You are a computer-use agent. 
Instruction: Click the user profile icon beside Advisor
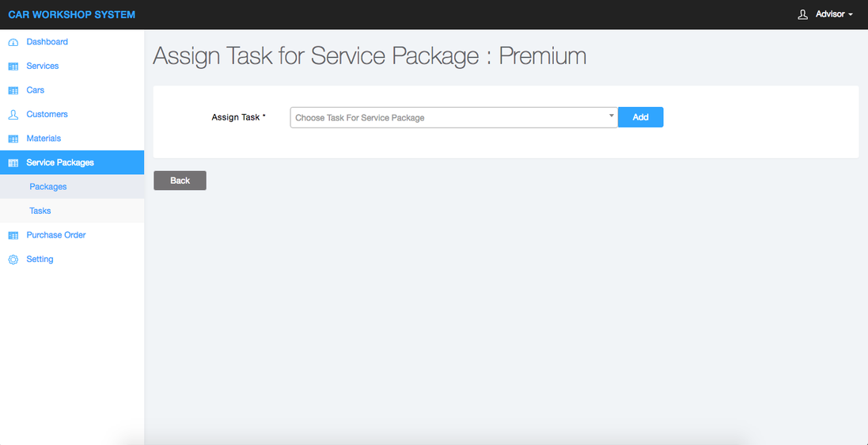point(802,14)
